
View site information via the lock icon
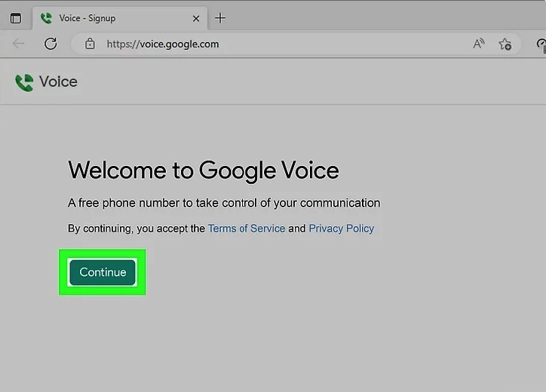[x=90, y=44]
